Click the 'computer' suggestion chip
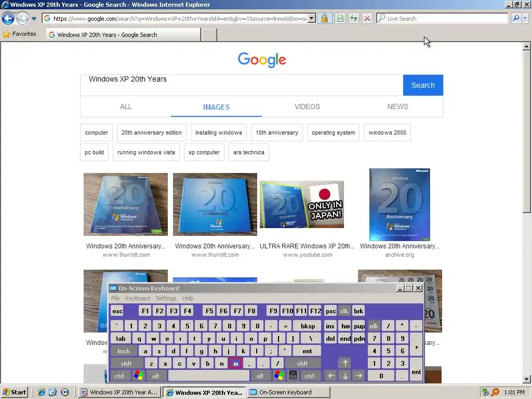Image resolution: width=532 pixels, height=399 pixels. (96, 132)
